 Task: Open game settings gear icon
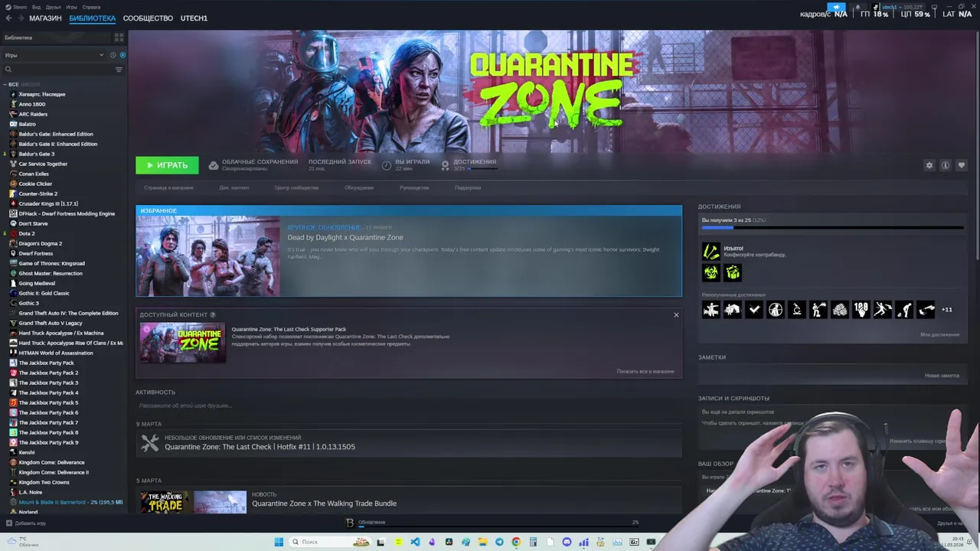[x=929, y=165]
